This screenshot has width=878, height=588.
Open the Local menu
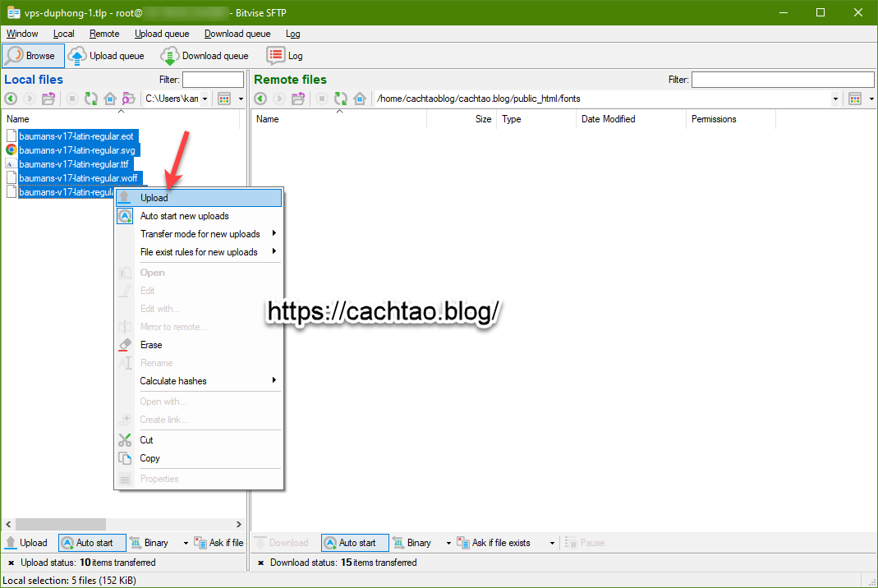point(64,34)
